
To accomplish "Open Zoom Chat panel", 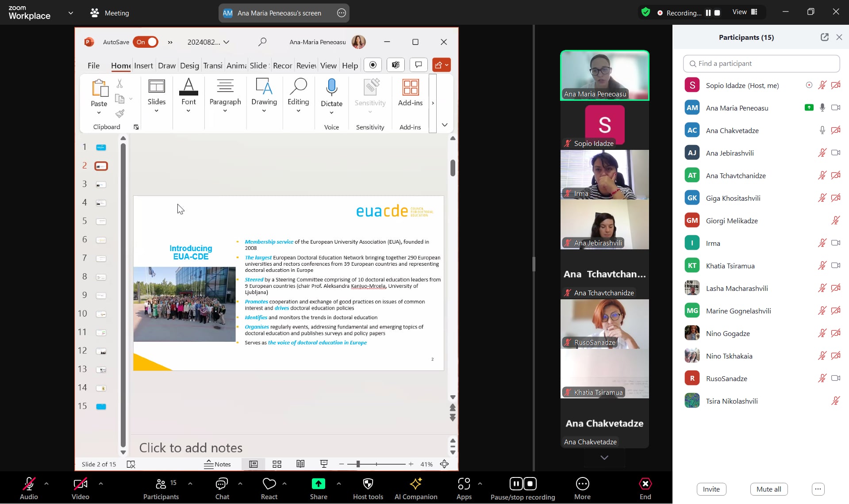I will pyautogui.click(x=222, y=489).
